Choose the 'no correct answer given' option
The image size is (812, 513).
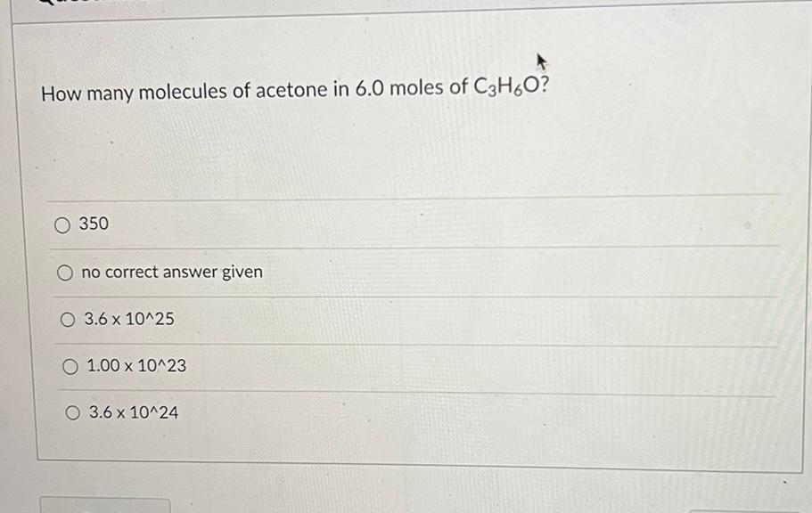65,272
